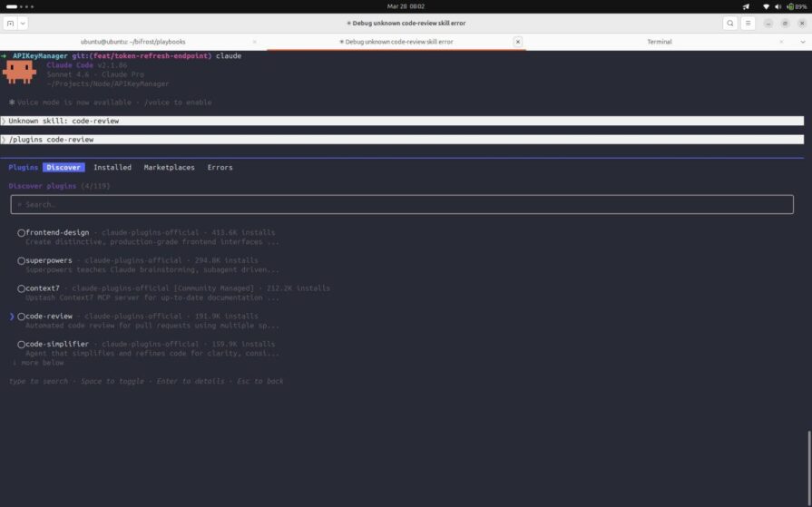Click the network icon in system tray

765,6
